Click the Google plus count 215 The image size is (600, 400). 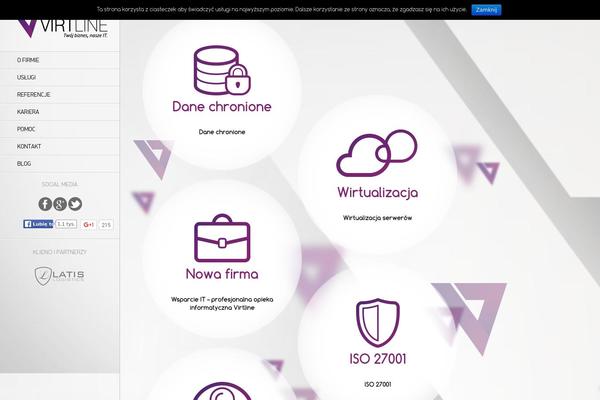pyautogui.click(x=106, y=225)
